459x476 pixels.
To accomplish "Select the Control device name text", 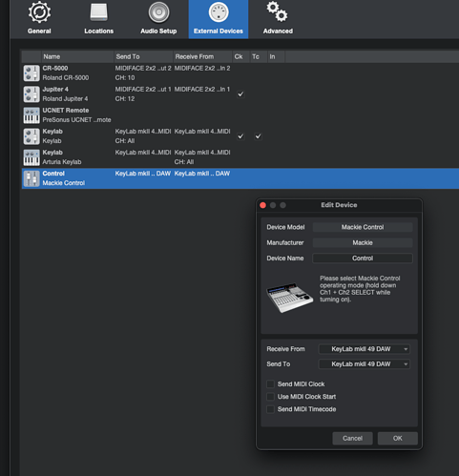I will click(x=53, y=174).
